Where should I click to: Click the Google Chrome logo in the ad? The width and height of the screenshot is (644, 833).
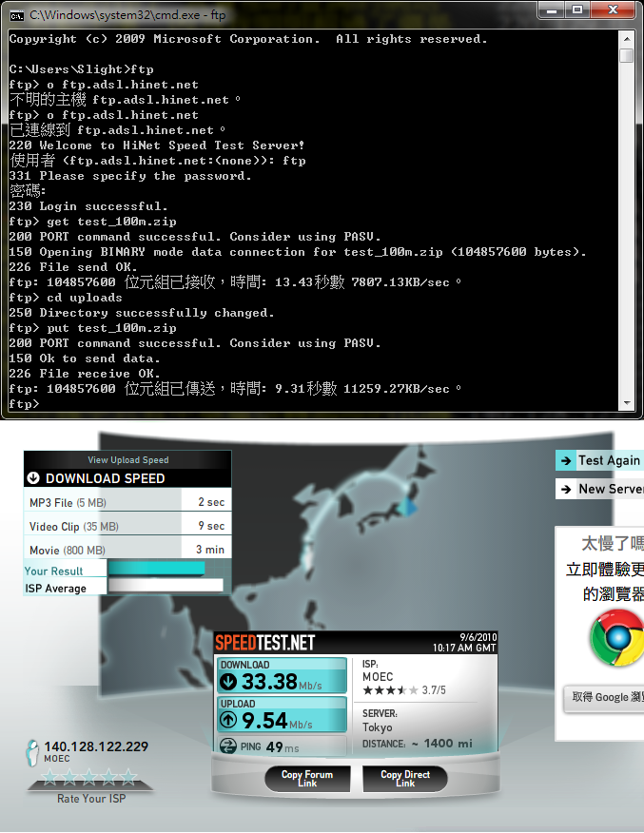point(616,637)
